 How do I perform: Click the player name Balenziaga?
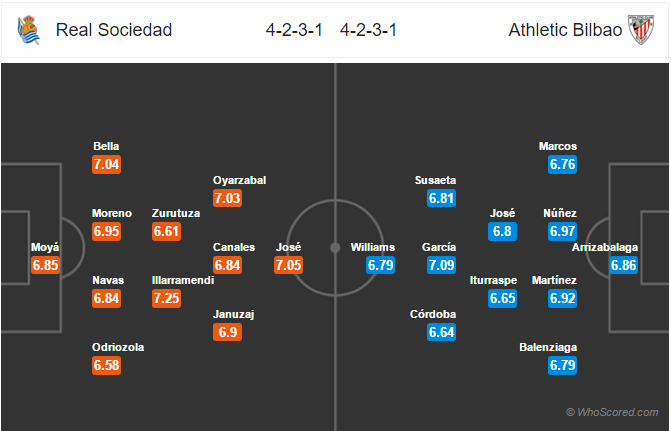click(549, 348)
